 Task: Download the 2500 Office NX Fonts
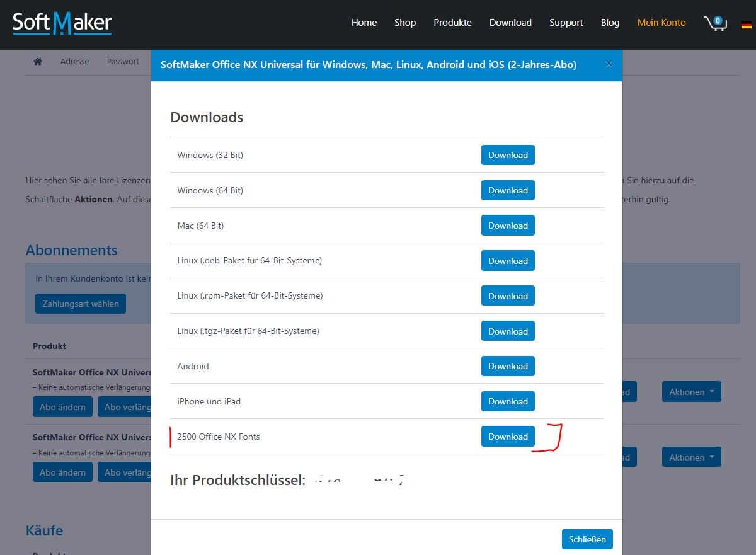(508, 437)
